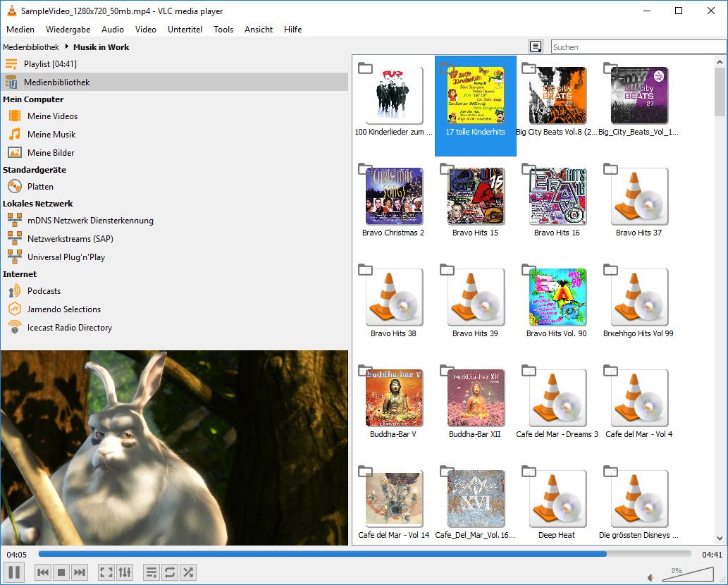Click the library scrollbar down arrow

click(x=720, y=538)
